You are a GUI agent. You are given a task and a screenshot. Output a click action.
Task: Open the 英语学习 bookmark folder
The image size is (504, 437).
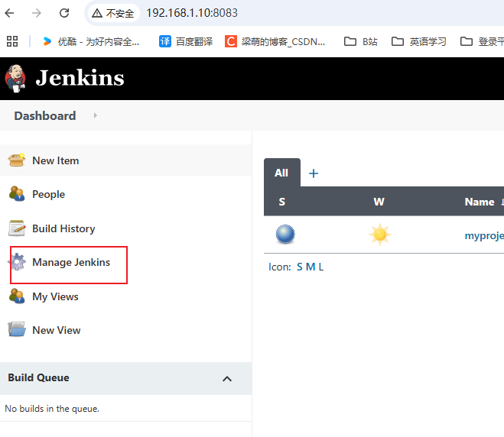pos(418,41)
